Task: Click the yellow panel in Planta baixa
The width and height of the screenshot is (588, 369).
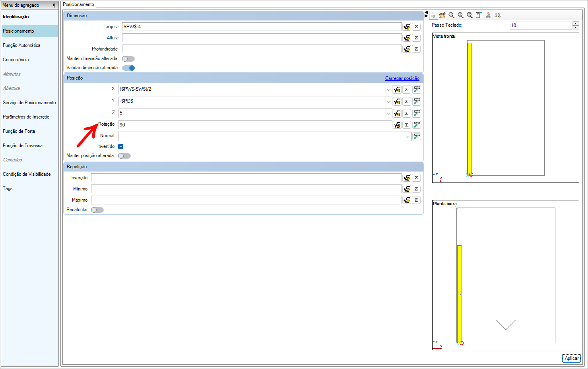Action: pos(460,293)
